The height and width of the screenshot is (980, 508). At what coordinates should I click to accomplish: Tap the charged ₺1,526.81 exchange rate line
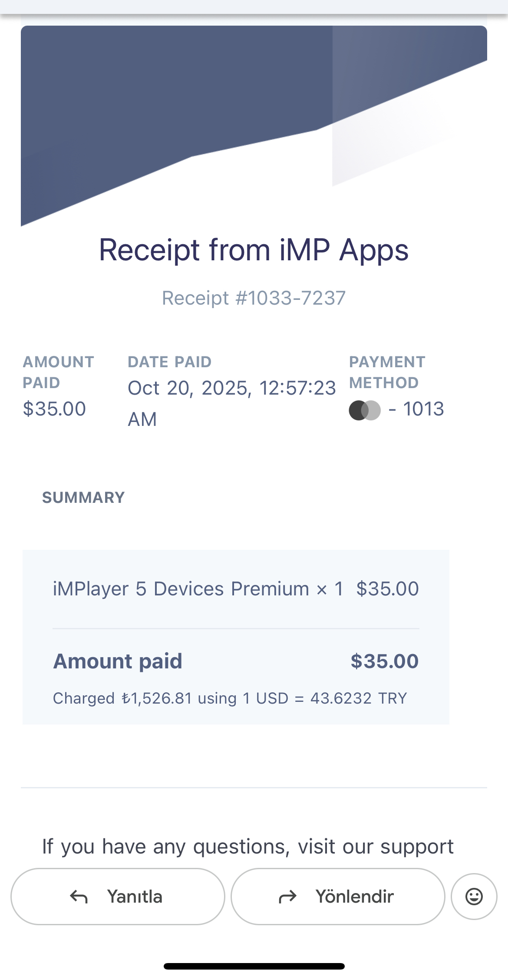[230, 698]
